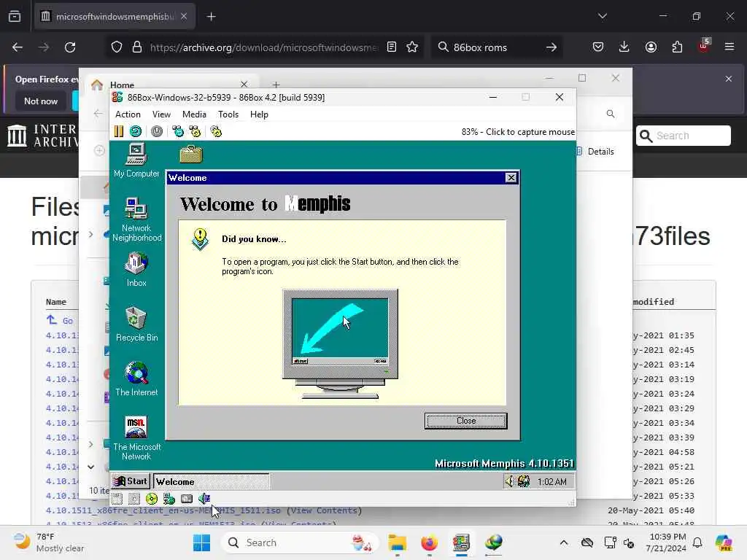Click the Firefox address bar URL
The image size is (747, 560).
(263, 47)
